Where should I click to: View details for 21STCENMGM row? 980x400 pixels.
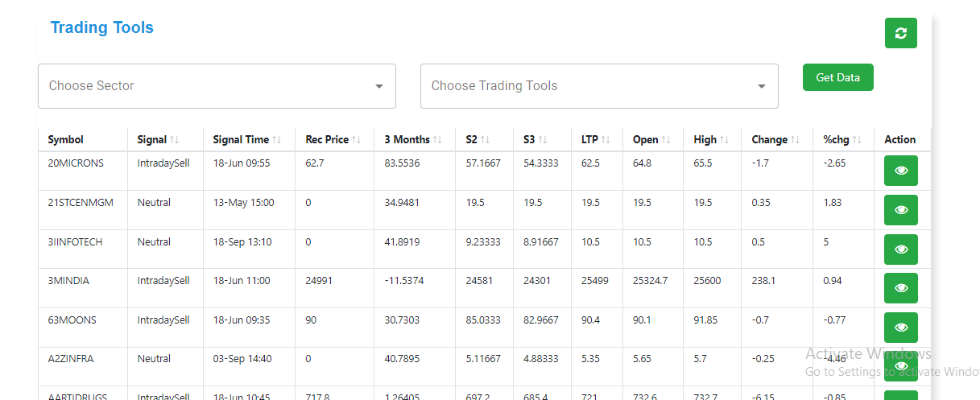point(900,210)
